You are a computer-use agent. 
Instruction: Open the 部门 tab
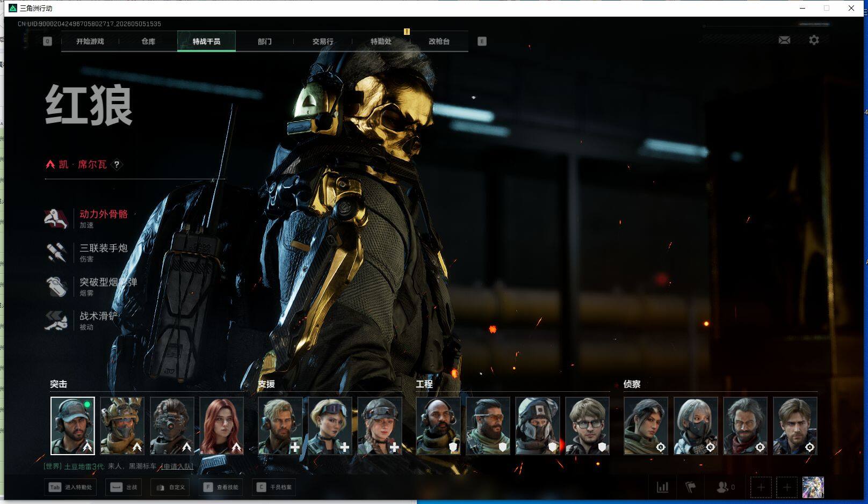pyautogui.click(x=264, y=41)
